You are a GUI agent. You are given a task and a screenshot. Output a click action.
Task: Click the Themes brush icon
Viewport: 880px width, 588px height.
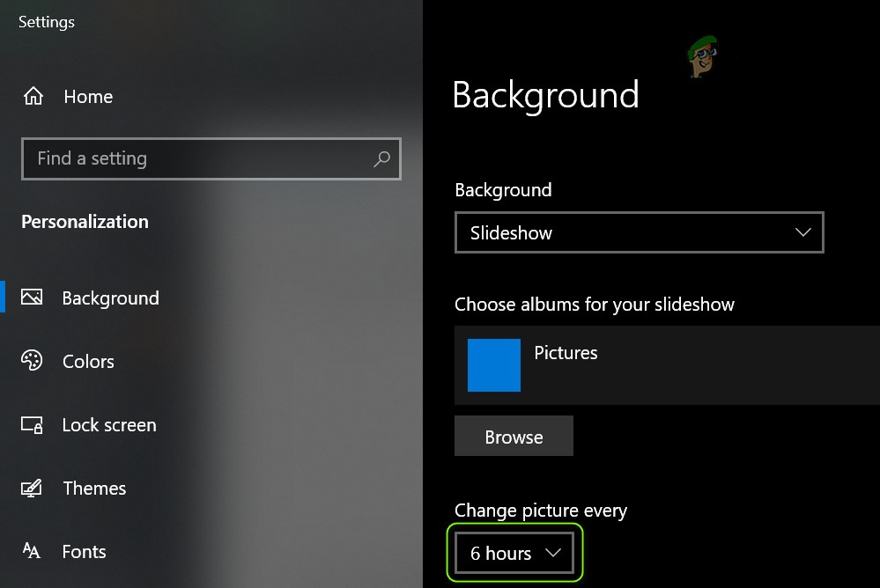(32, 488)
